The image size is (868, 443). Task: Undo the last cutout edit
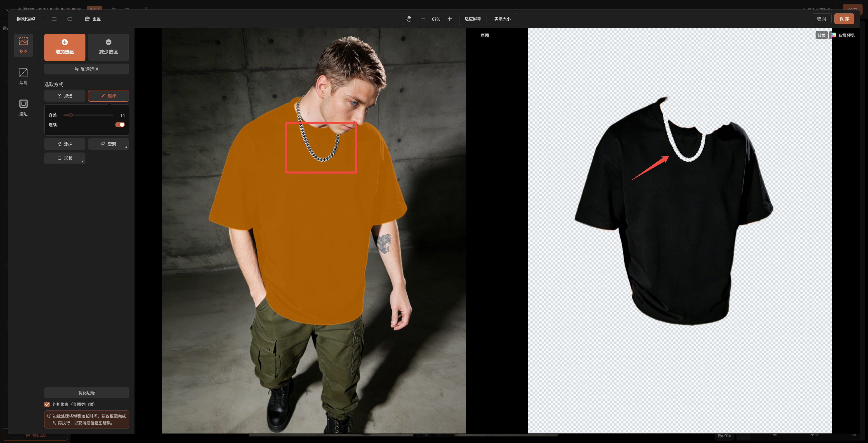[x=54, y=19]
